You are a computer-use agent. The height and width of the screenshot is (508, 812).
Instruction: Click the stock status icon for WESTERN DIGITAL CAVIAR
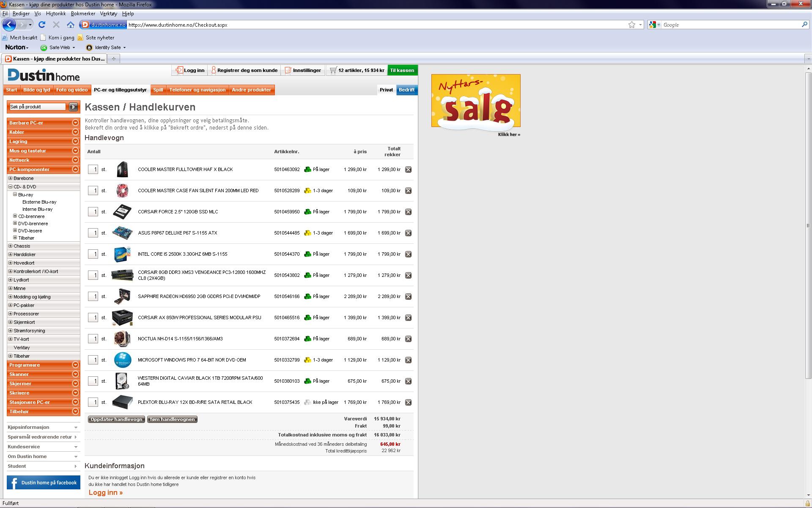click(x=307, y=381)
